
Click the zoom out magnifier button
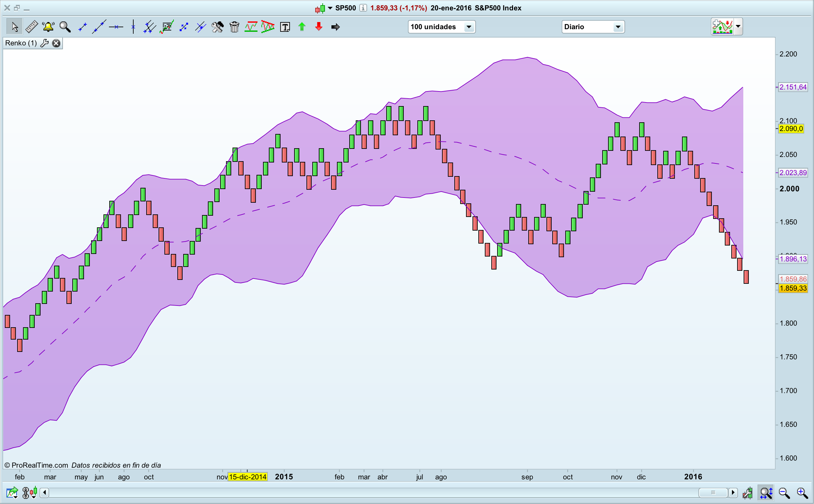[x=784, y=493]
